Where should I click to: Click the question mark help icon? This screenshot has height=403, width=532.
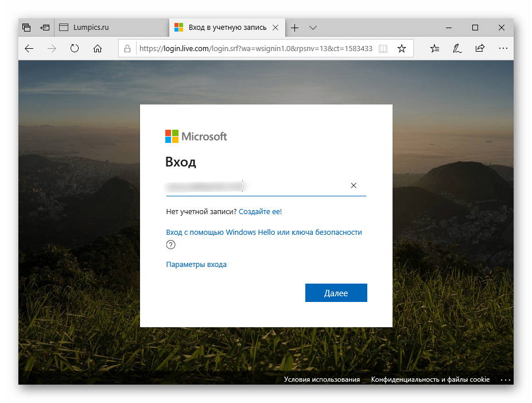click(170, 245)
